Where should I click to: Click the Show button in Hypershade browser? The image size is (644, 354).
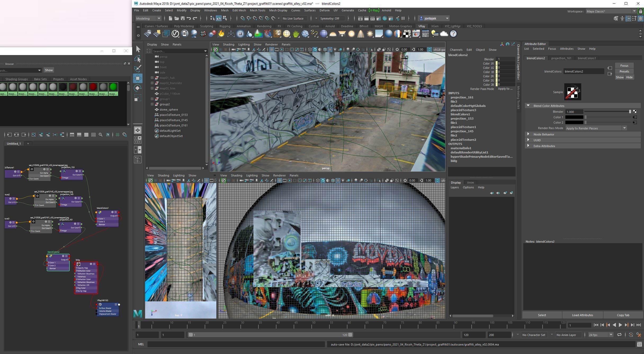click(x=49, y=70)
